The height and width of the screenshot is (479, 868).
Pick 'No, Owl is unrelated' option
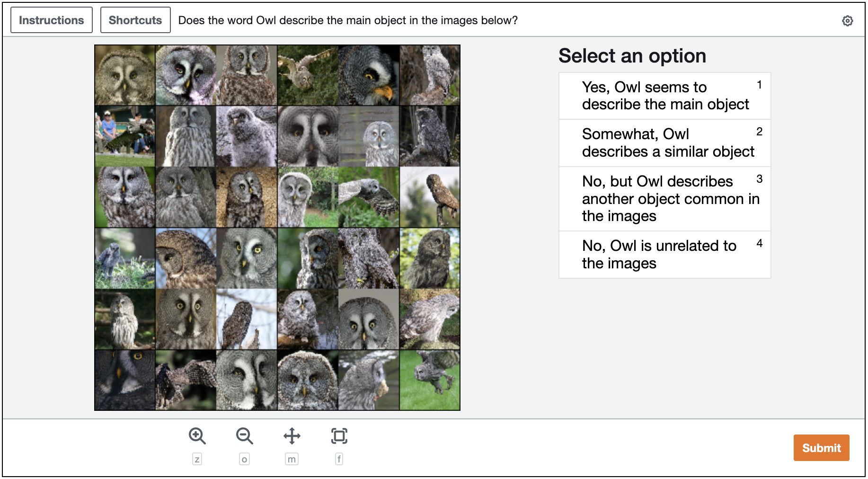coord(664,255)
